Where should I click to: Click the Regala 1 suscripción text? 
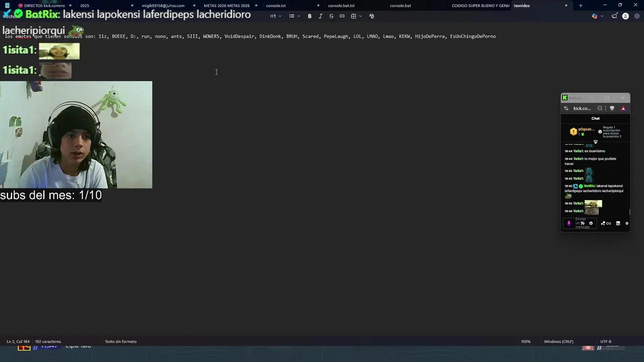[612, 132]
